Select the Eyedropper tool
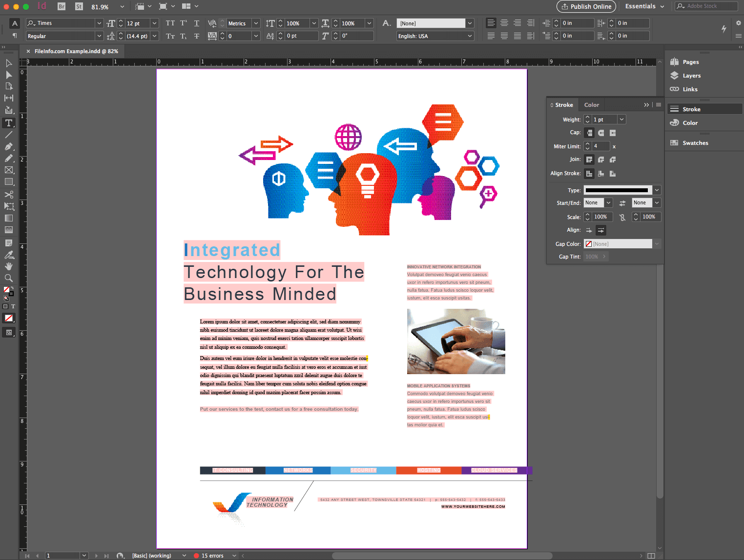 9,255
